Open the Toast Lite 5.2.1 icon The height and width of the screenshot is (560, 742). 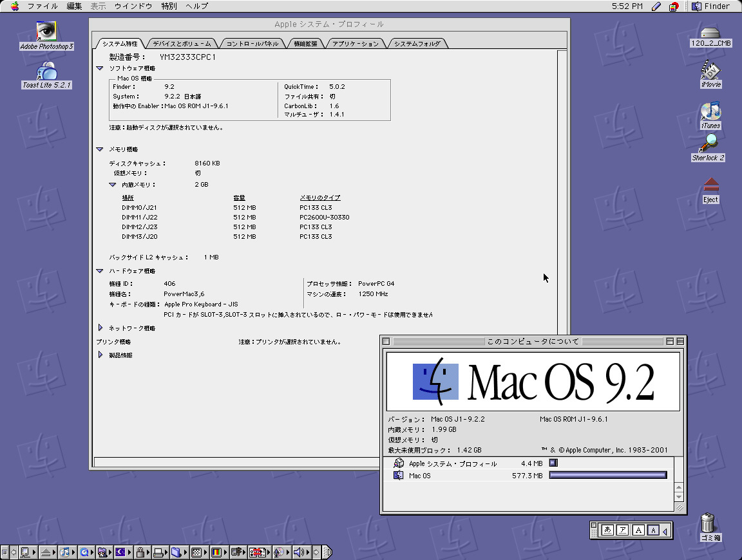[x=46, y=71]
